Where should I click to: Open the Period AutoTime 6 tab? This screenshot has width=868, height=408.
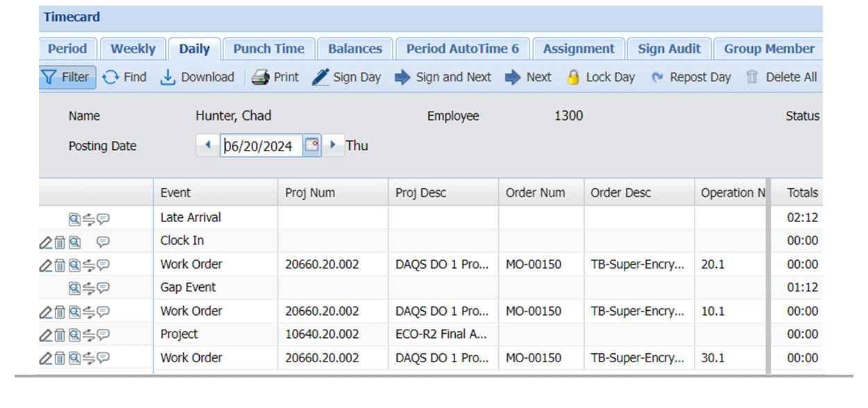pyautogui.click(x=463, y=49)
